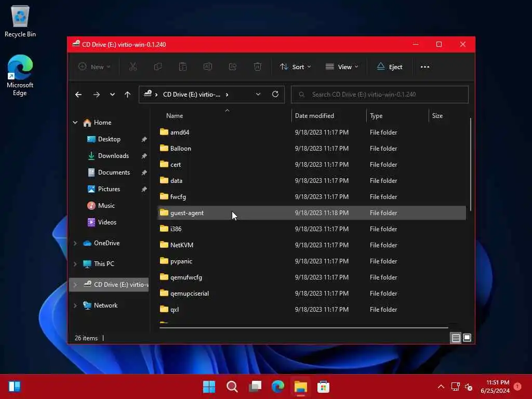532x399 pixels.
Task: Expand address bar history dropdown
Action: click(258, 95)
